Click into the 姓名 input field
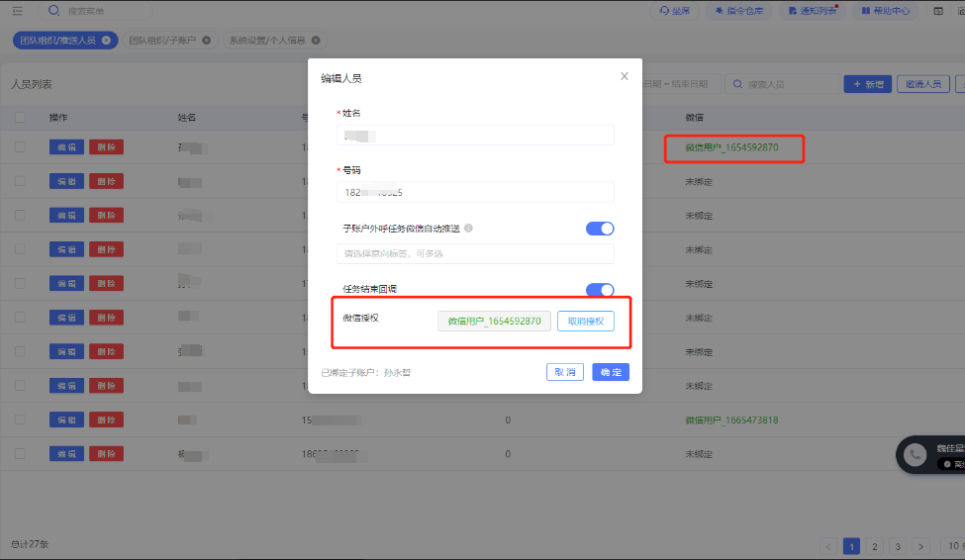 click(475, 136)
